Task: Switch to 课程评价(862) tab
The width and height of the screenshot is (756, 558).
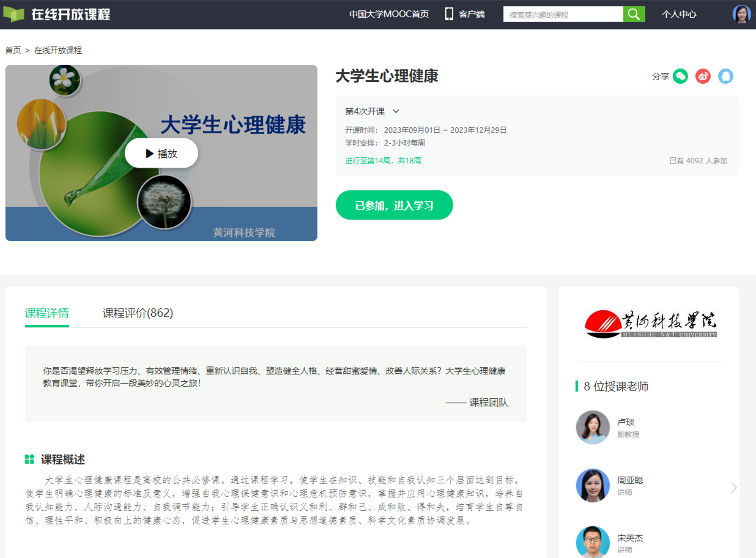Action: tap(138, 313)
